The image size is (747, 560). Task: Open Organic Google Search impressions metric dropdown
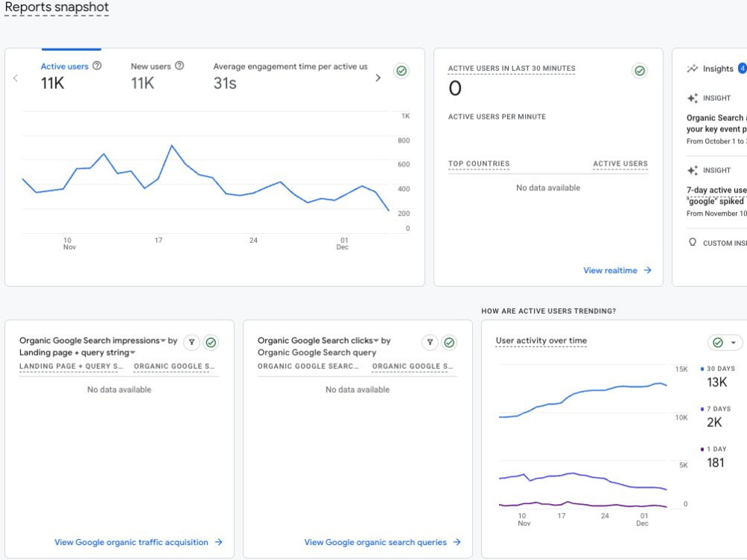163,340
